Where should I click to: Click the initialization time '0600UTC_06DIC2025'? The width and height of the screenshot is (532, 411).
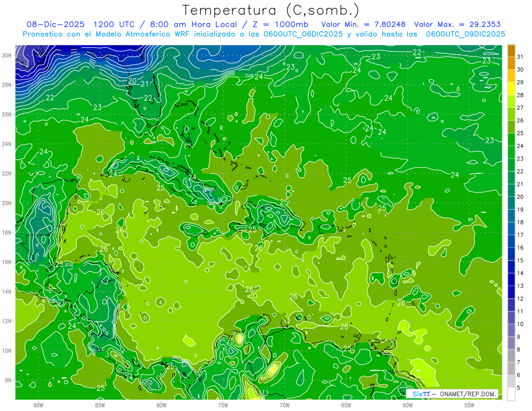point(302,34)
